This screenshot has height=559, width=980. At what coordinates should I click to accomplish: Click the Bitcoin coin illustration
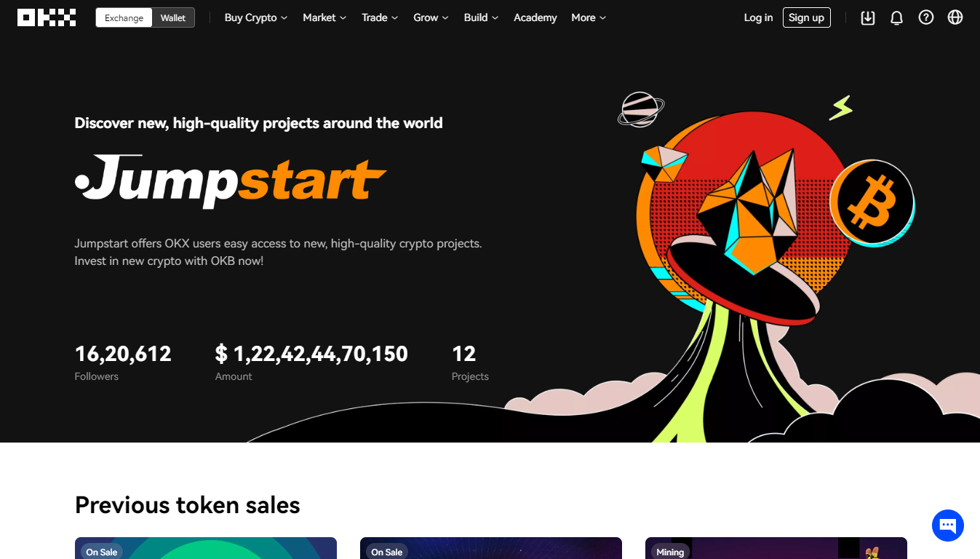tap(872, 203)
